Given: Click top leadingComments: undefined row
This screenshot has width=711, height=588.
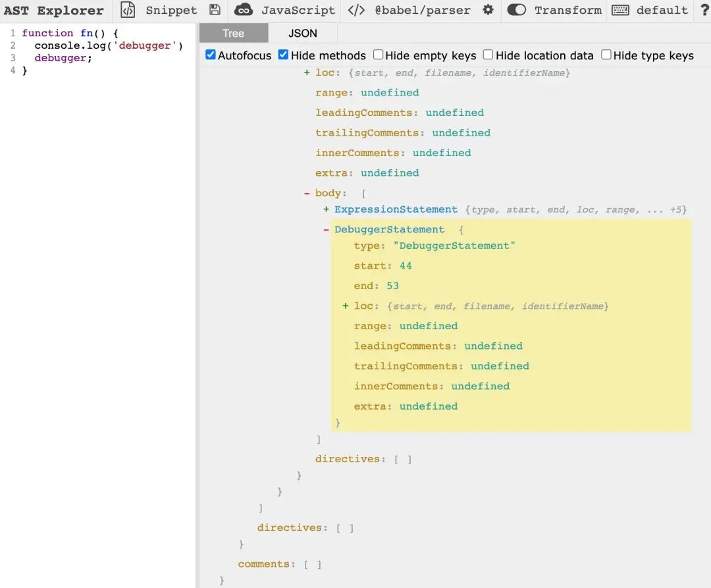Looking at the screenshot, I should 400,113.
